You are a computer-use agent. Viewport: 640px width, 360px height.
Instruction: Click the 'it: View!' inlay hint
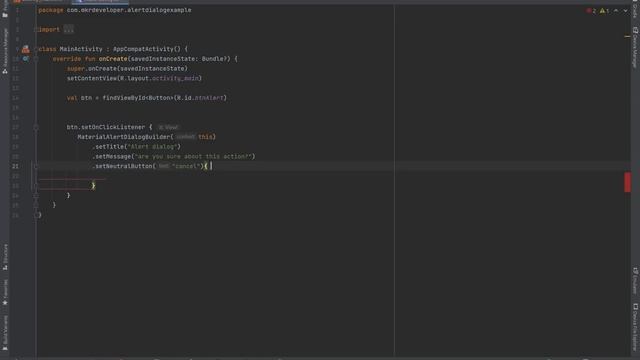(168, 127)
